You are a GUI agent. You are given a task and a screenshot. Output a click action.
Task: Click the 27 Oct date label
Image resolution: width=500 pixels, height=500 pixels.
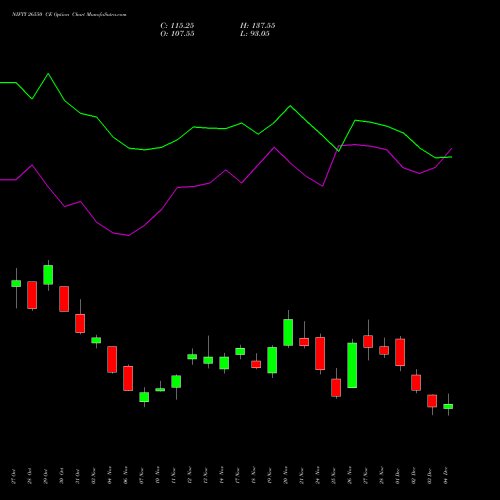coord(14,476)
